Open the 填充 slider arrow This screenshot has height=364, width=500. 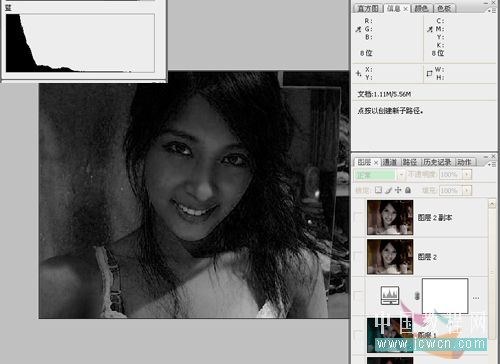(x=467, y=190)
